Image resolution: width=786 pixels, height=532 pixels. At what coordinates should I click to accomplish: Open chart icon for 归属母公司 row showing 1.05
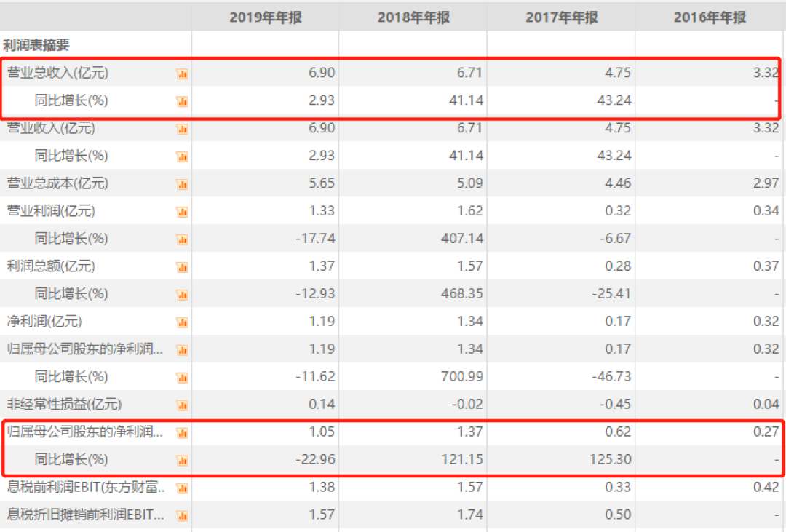[182, 433]
